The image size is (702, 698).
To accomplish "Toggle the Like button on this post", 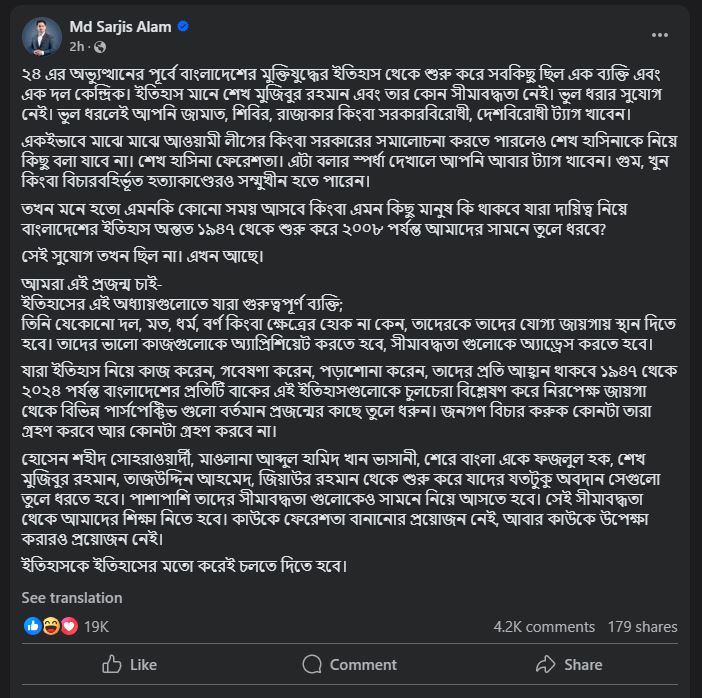I will [x=129, y=664].
